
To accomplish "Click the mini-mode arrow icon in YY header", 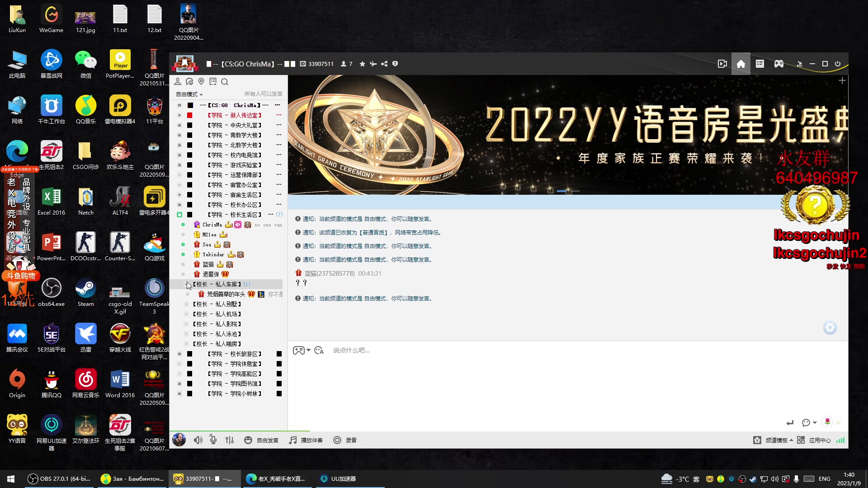I will 799,64.
